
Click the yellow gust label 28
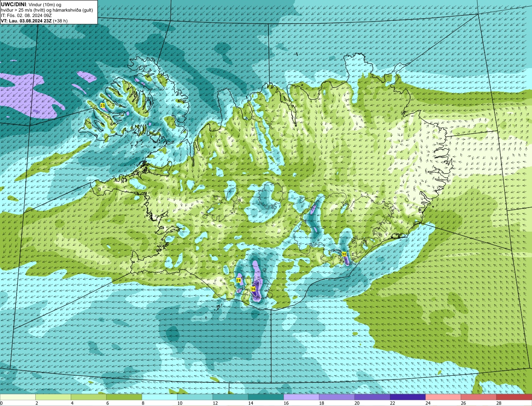point(239,280)
